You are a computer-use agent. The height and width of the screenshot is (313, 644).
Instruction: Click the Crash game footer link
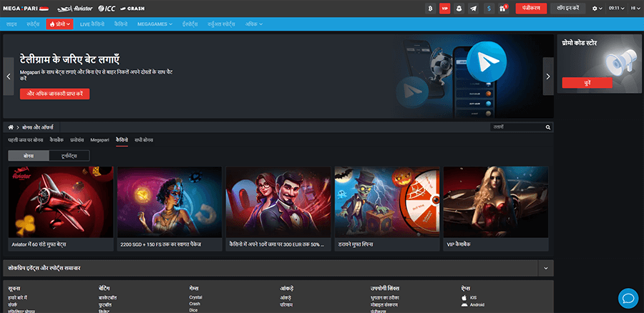[195, 304]
